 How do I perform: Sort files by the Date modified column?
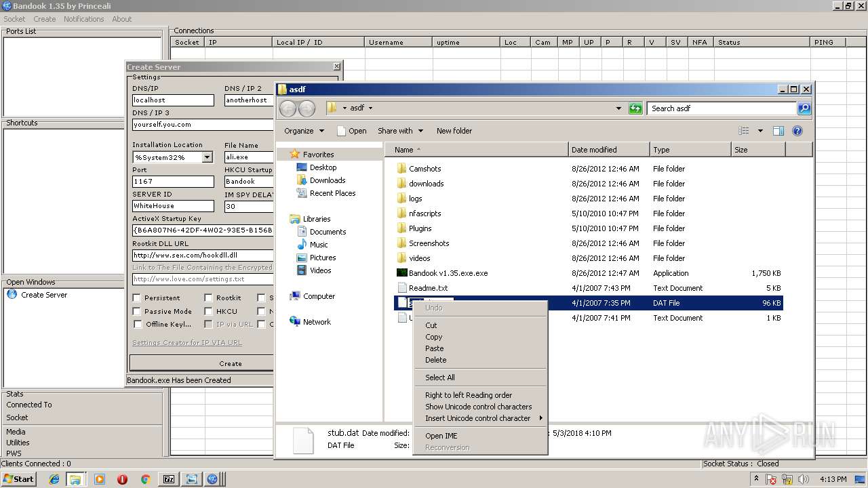coord(609,150)
